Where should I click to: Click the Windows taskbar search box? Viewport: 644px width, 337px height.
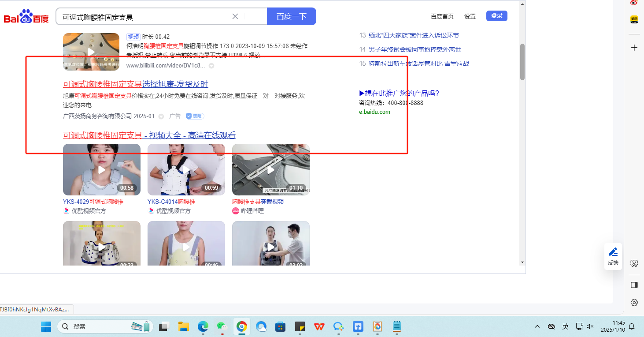[x=105, y=327]
